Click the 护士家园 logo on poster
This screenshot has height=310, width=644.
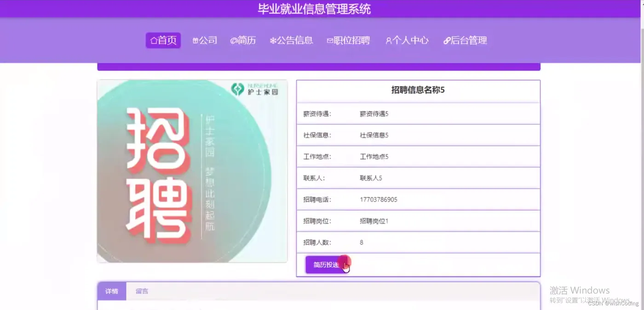pos(255,89)
